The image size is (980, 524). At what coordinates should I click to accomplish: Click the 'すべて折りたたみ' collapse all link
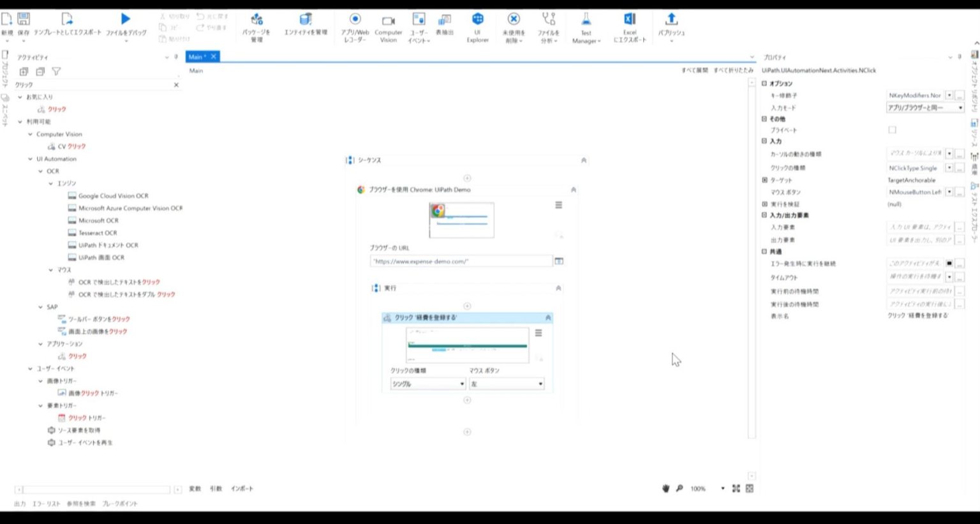coord(733,70)
